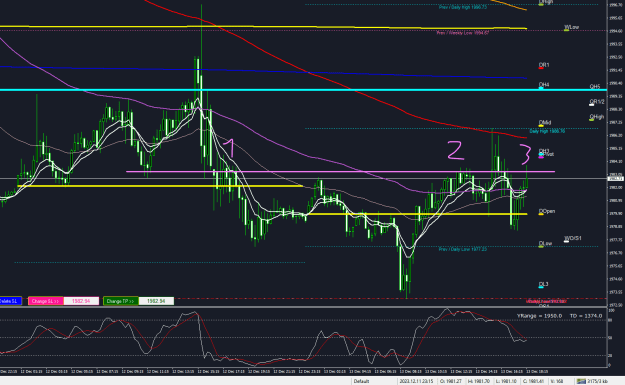Select the DOpen level label
The image size is (625, 385).
tap(546, 211)
